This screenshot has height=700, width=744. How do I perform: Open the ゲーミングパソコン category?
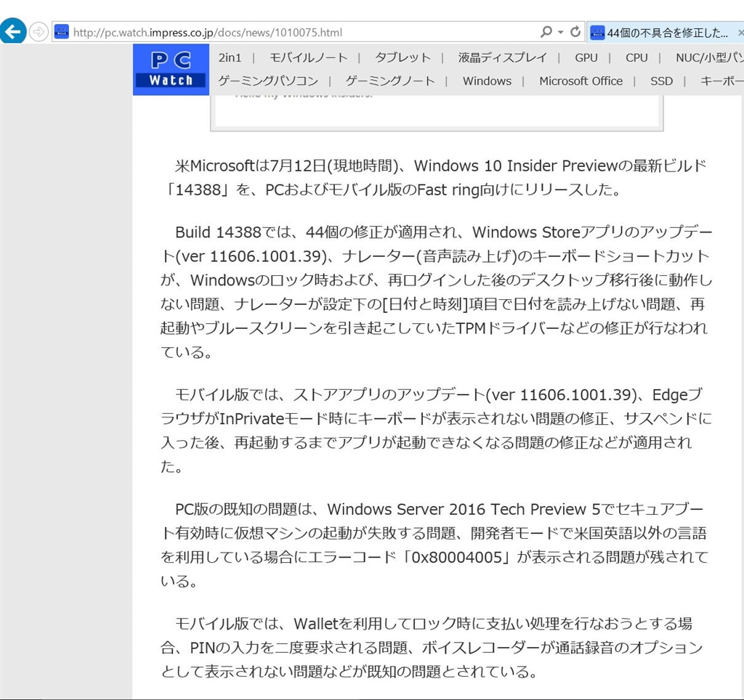(268, 81)
